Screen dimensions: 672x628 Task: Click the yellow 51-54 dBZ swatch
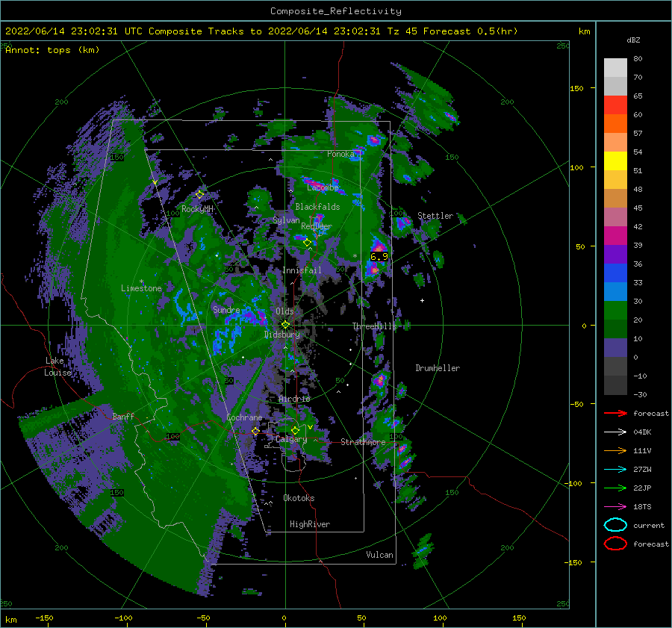coord(615,161)
